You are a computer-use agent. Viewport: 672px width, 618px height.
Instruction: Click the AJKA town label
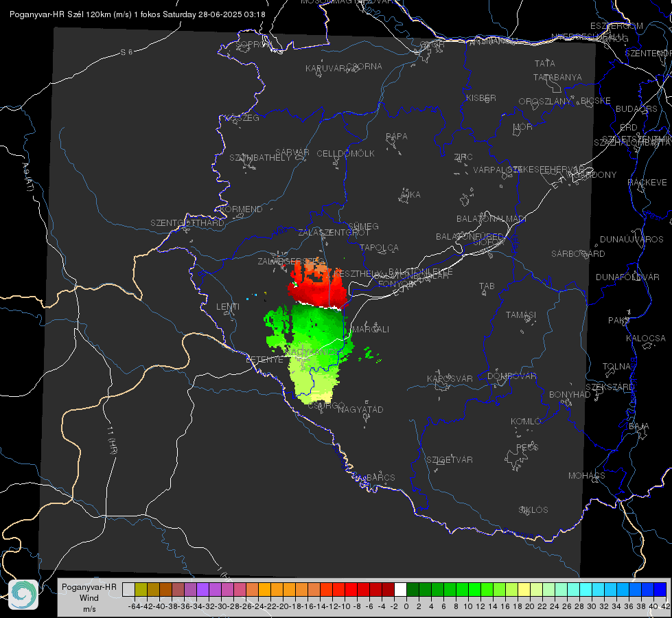410,195
